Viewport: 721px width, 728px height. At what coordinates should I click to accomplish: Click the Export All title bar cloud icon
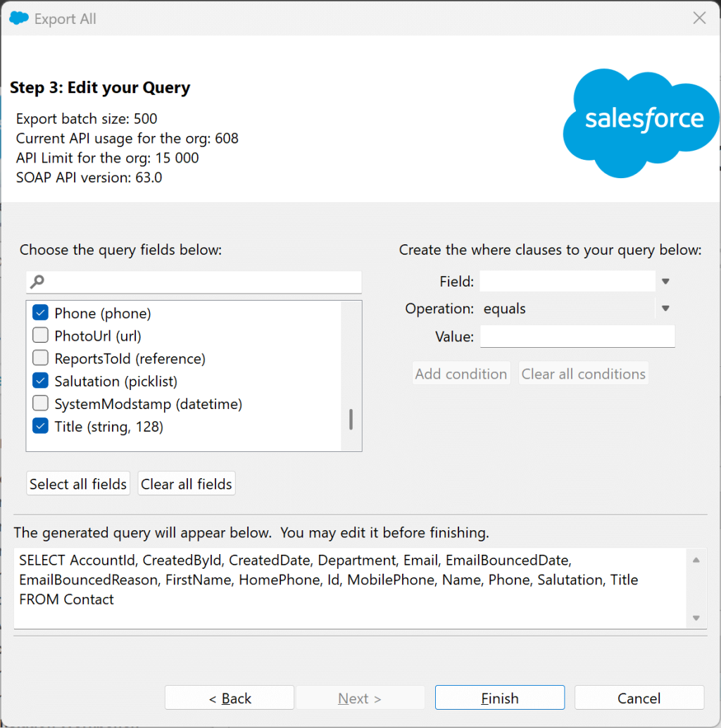(18, 18)
